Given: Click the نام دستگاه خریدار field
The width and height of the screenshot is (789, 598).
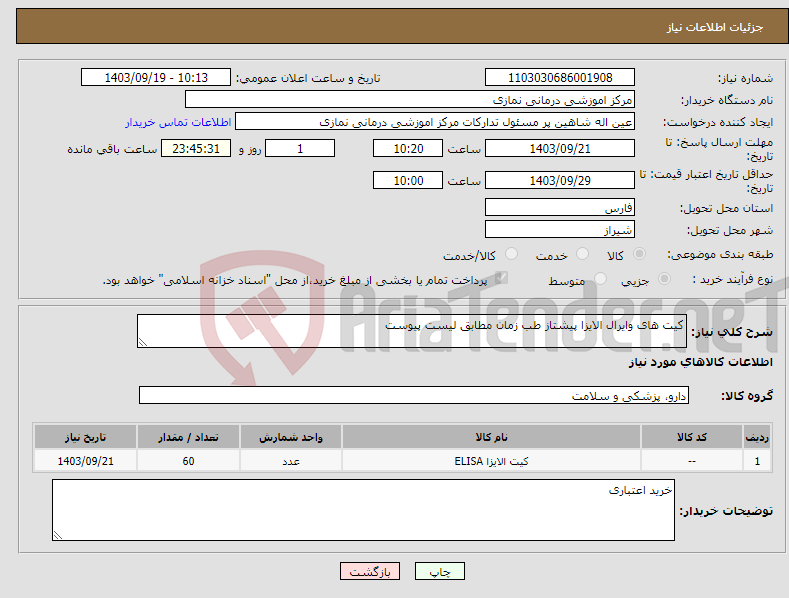Looking at the screenshot, I should pyautogui.click(x=410, y=100).
